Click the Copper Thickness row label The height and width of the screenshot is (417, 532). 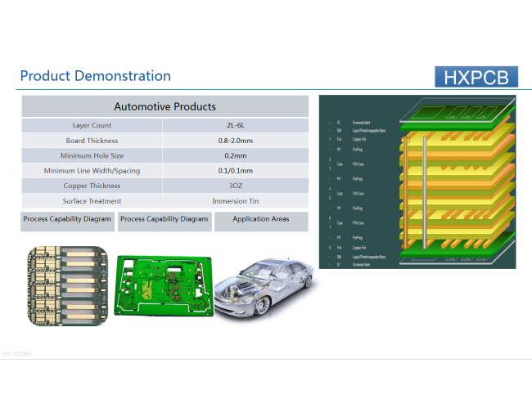92,186
